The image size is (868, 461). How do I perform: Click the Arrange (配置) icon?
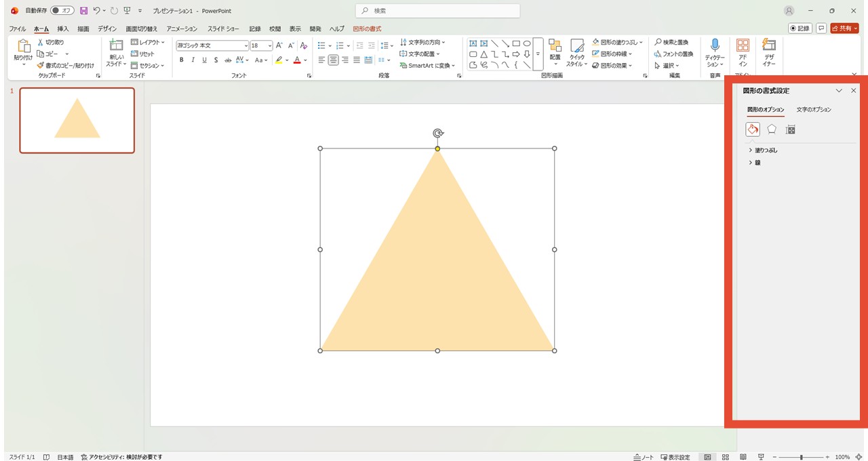pos(555,46)
